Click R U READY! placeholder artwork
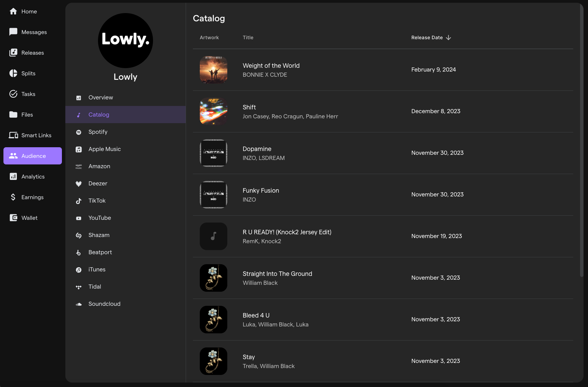The height and width of the screenshot is (387, 588). [x=214, y=236]
